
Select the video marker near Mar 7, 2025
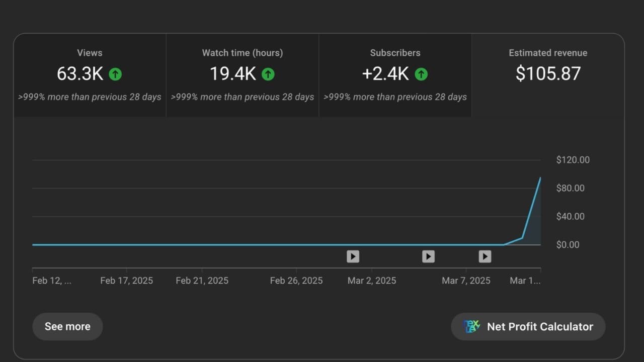tap(485, 256)
